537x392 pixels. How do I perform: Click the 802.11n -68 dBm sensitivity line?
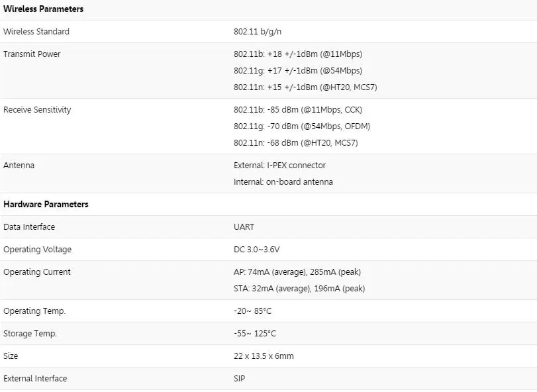[296, 143]
